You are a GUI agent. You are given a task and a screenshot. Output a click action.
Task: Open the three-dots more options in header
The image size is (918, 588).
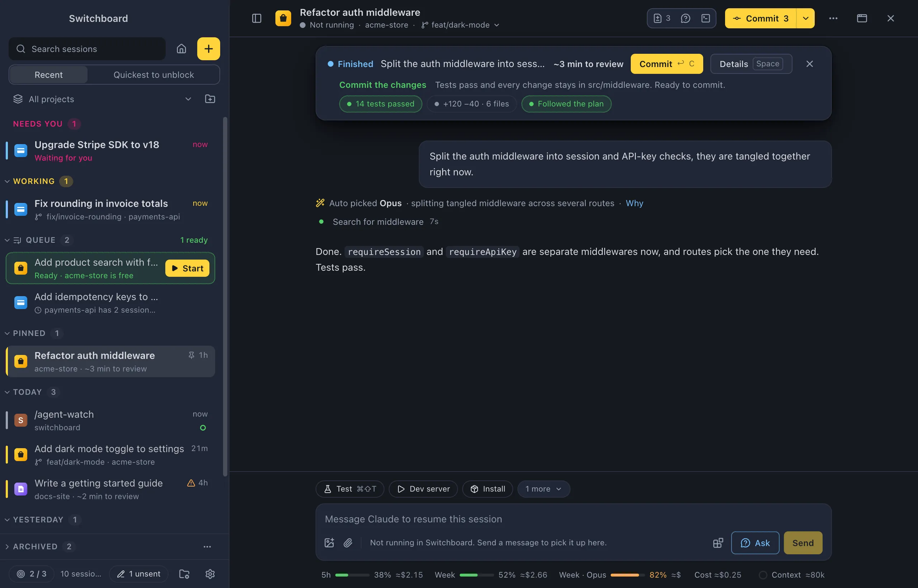833,18
